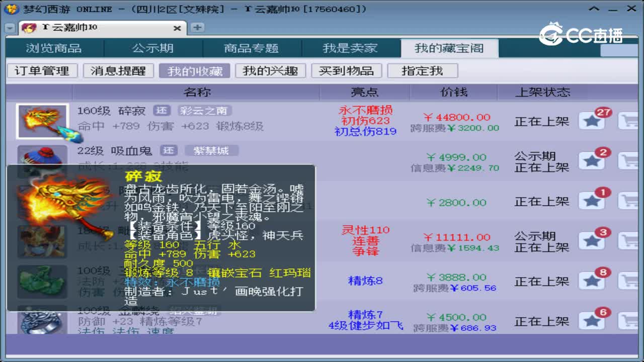This screenshot has width=644, height=362.
Task: Click 灵性110 highlight text
Action: [x=366, y=230]
